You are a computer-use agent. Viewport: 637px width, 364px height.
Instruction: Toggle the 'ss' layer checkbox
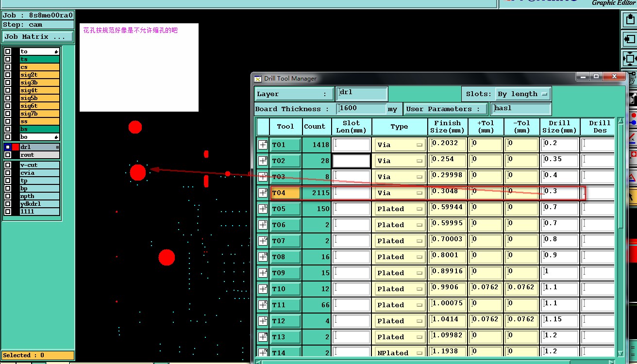coord(8,121)
